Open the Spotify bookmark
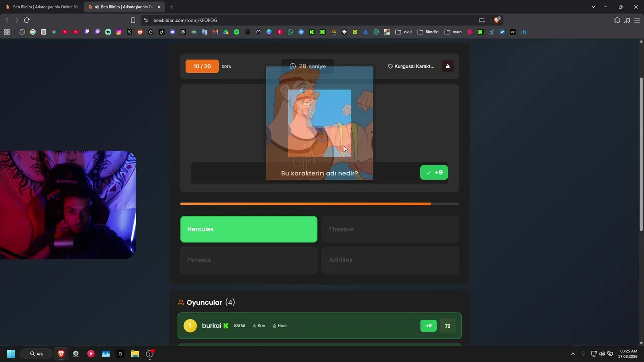644x362 pixels. point(236,32)
